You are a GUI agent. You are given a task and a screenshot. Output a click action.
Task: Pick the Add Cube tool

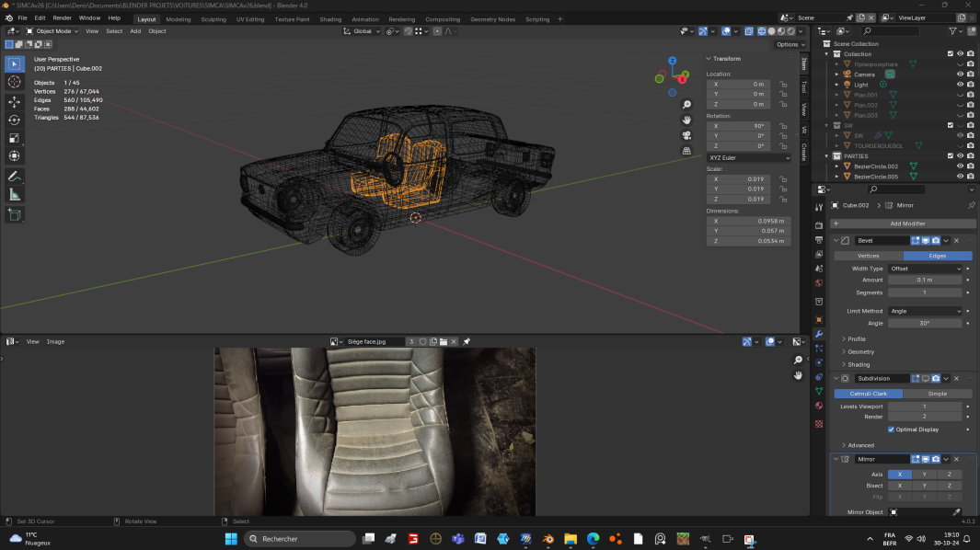14,214
